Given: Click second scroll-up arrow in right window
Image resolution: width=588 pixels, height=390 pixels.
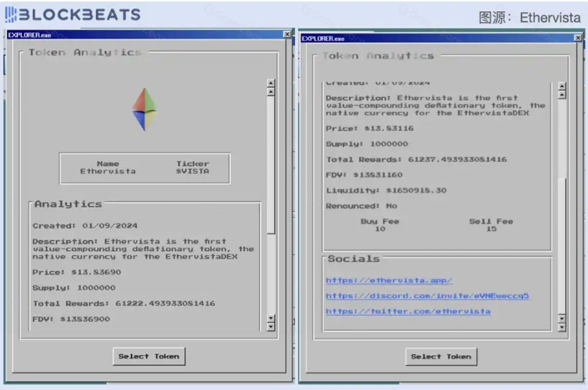Looking at the screenshot, I should (x=562, y=94).
